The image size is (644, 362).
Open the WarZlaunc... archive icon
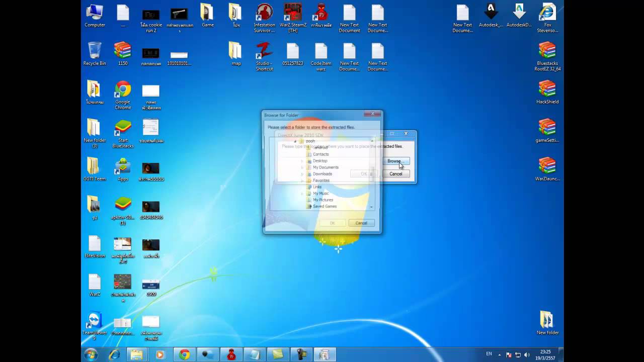547,169
